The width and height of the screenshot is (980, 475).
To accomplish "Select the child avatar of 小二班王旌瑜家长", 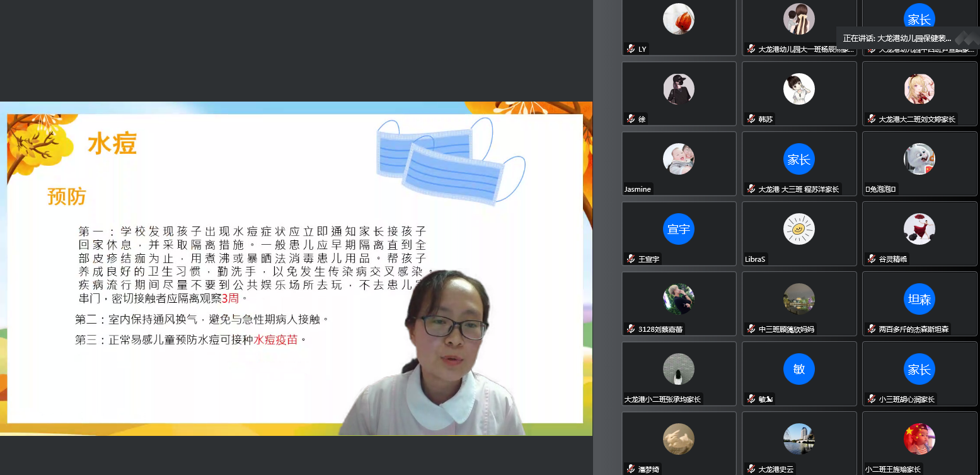I will tap(919, 439).
